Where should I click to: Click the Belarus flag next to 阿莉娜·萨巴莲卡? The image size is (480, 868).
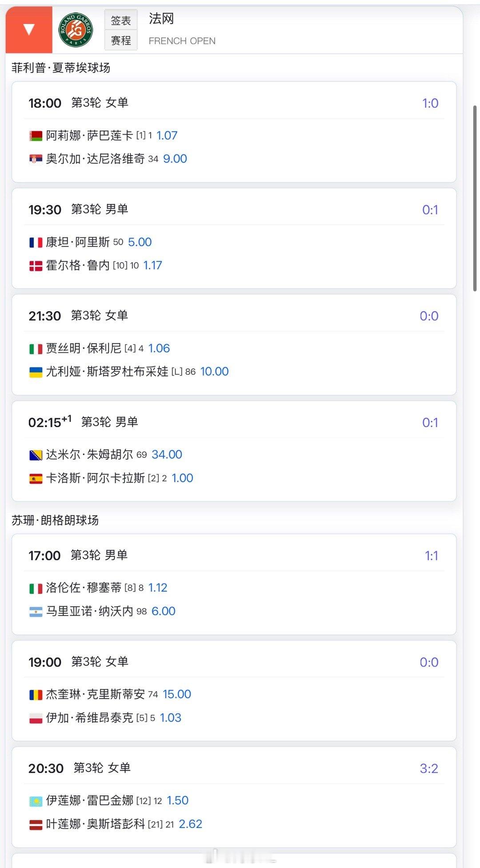pos(36,136)
